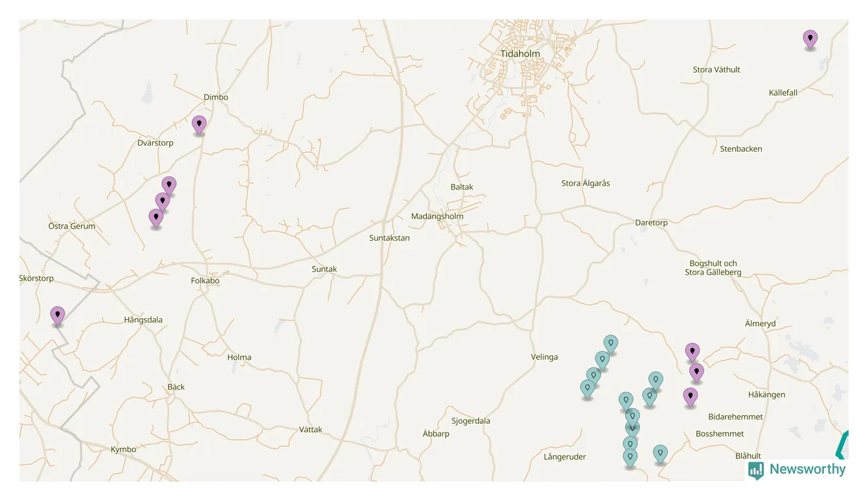
Task: Click the Holma place name
Action: 240,358
